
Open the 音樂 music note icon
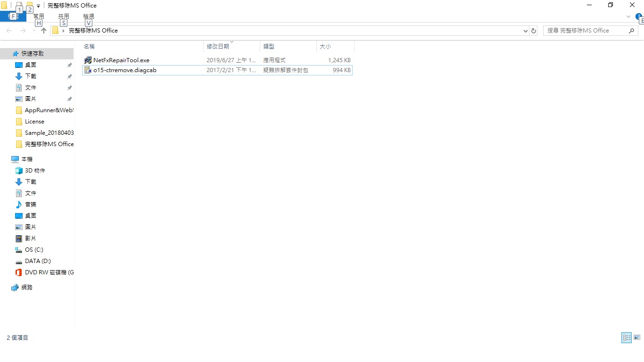(19, 205)
